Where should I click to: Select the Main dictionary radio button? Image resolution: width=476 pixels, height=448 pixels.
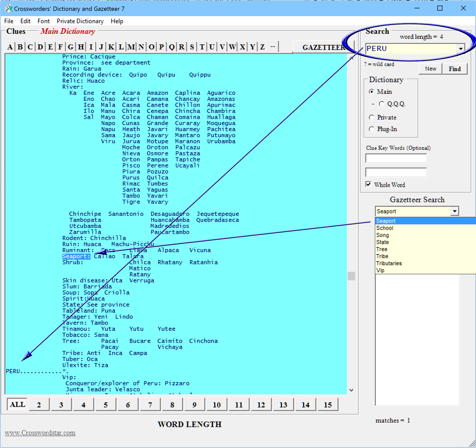pyautogui.click(x=371, y=92)
